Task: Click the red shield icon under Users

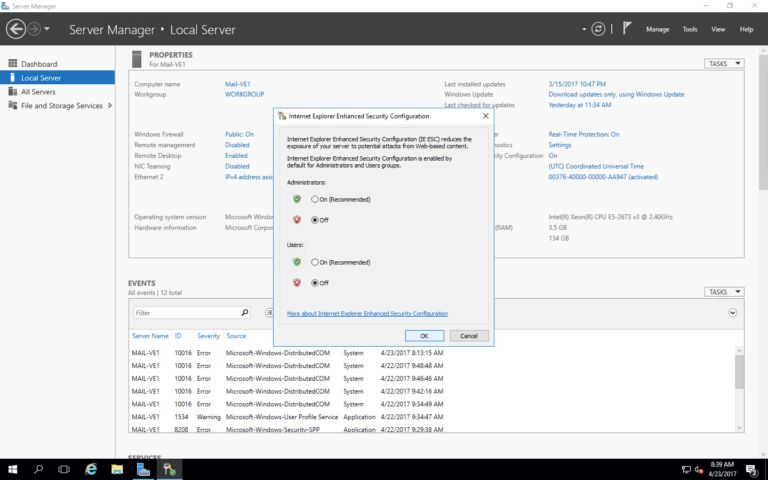Action: pos(297,282)
